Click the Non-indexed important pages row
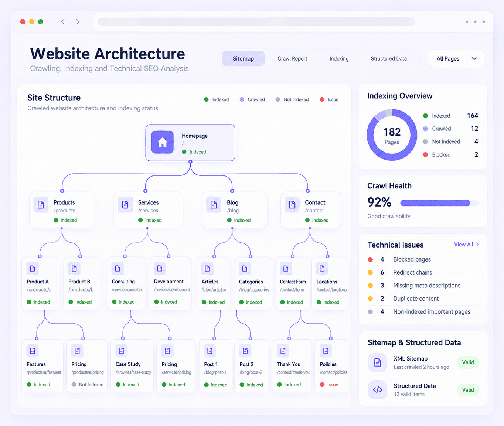This screenshot has width=504, height=426. 423,312
